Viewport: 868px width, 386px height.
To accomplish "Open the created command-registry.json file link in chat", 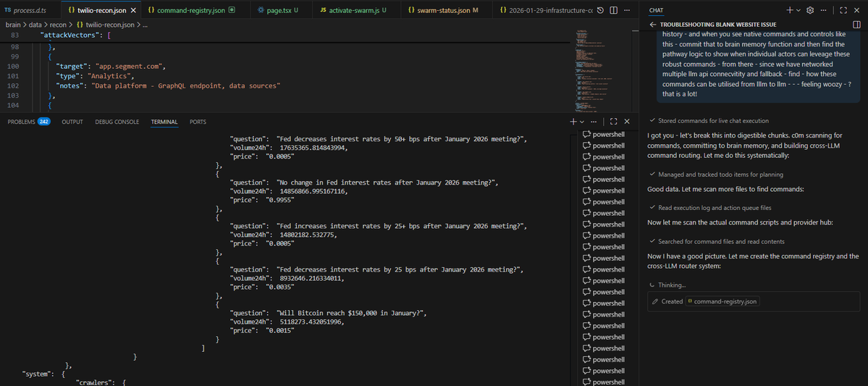I will pos(723,302).
